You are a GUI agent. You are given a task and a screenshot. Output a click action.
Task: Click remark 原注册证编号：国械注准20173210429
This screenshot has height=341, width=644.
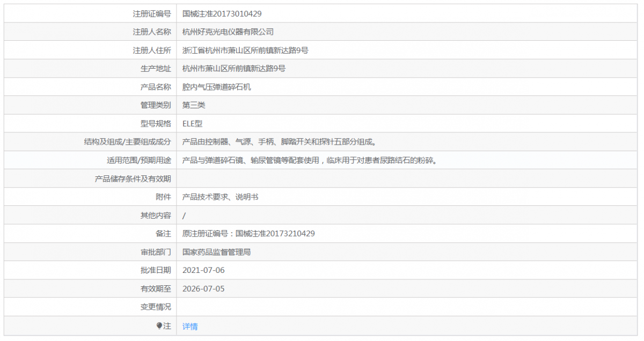[248, 233]
